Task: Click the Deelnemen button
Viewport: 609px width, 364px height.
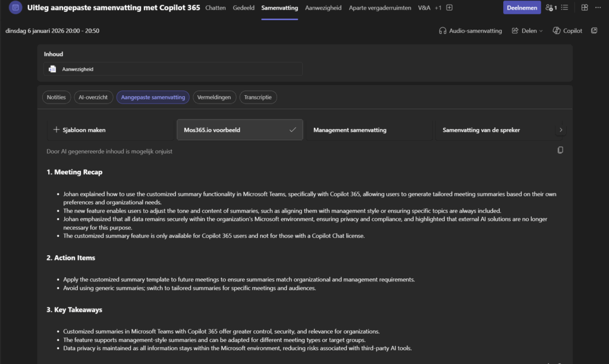Action: coord(522,8)
